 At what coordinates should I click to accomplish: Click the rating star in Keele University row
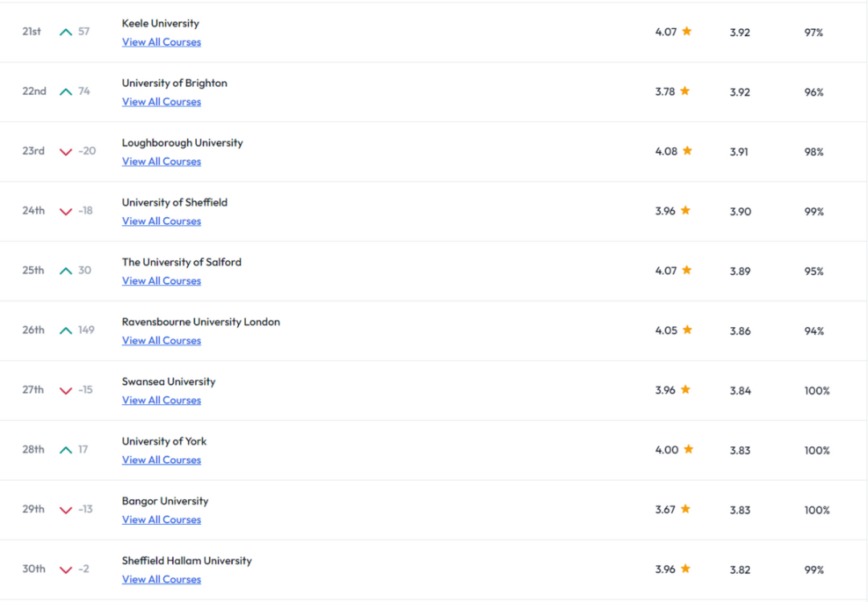click(687, 31)
